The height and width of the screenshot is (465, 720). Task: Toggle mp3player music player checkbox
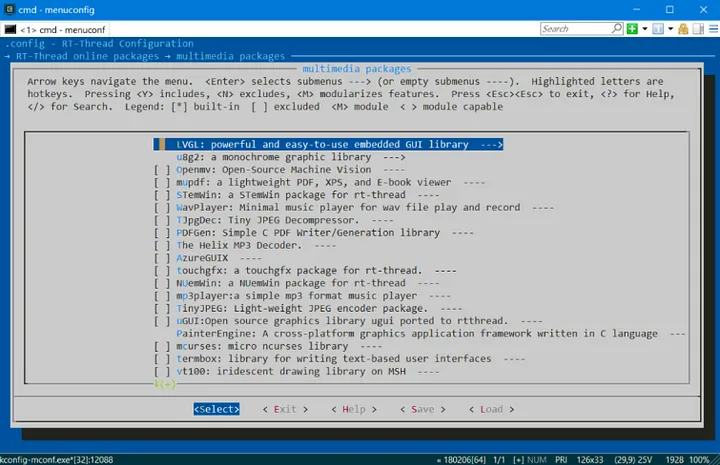(162, 296)
